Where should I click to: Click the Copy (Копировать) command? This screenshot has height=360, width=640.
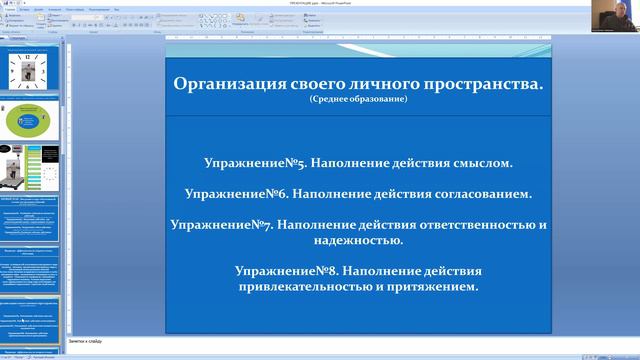(x=15, y=20)
